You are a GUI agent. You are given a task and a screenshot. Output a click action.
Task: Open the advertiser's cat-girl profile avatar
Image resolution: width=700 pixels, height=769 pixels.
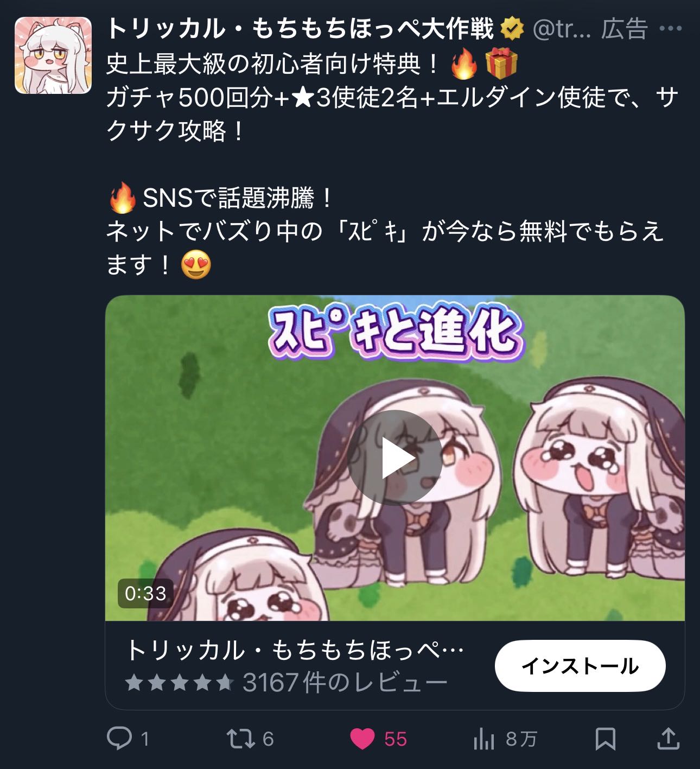click(53, 55)
